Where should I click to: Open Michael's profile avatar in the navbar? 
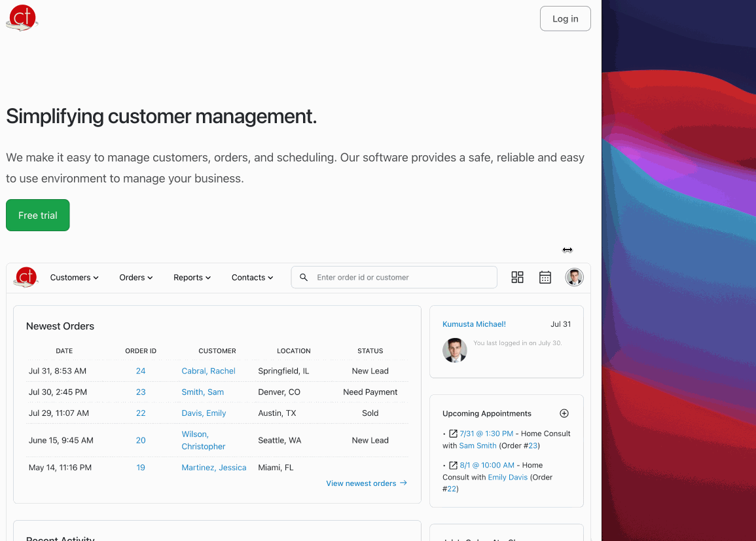574,277
